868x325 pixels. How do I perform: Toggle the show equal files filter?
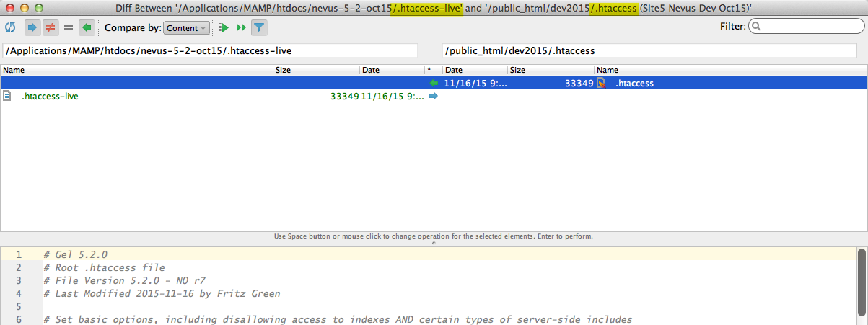pos(69,28)
